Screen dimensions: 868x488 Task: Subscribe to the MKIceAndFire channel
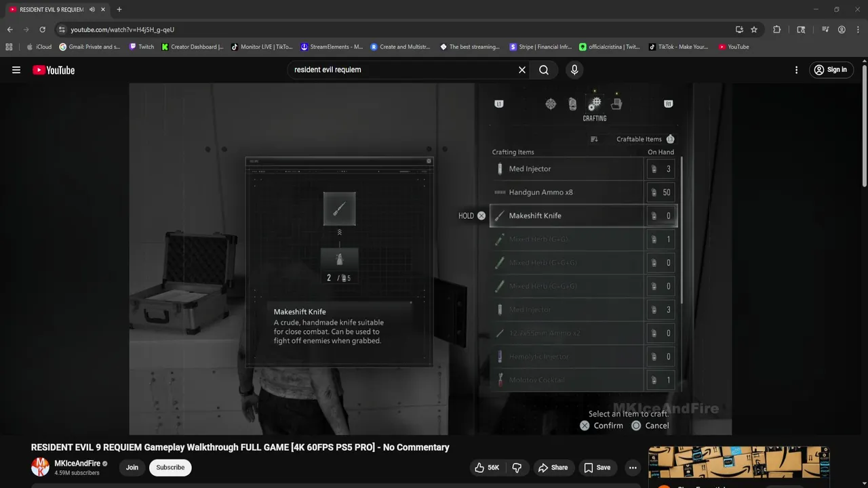[170, 467]
